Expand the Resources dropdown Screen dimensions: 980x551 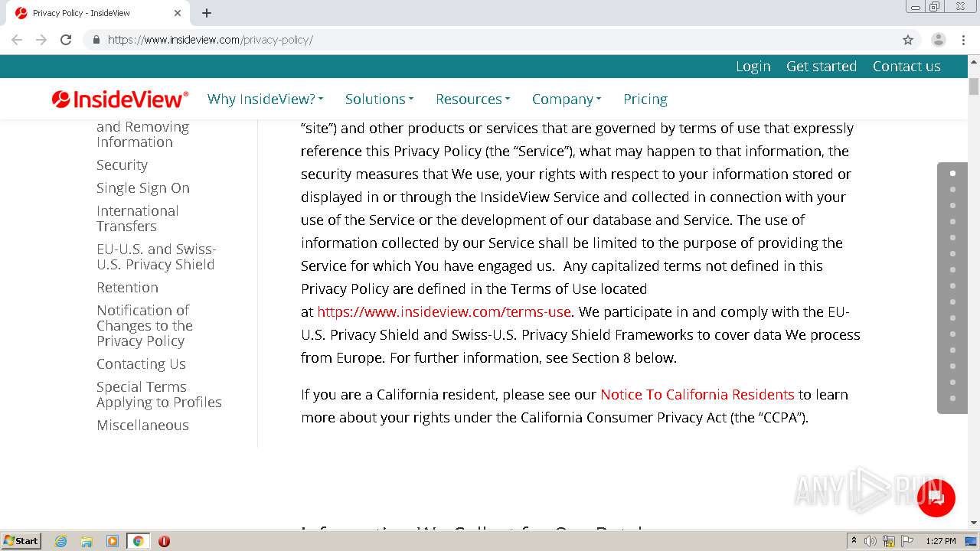pos(472,99)
